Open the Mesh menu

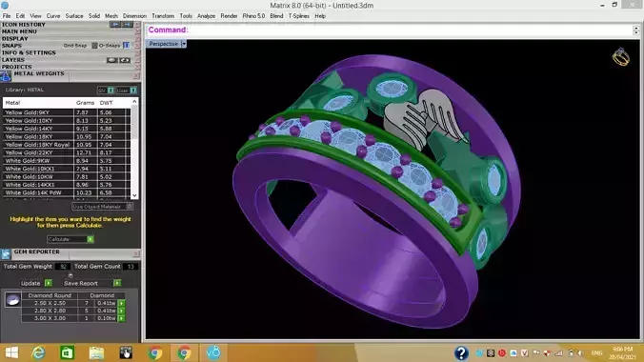click(x=111, y=16)
